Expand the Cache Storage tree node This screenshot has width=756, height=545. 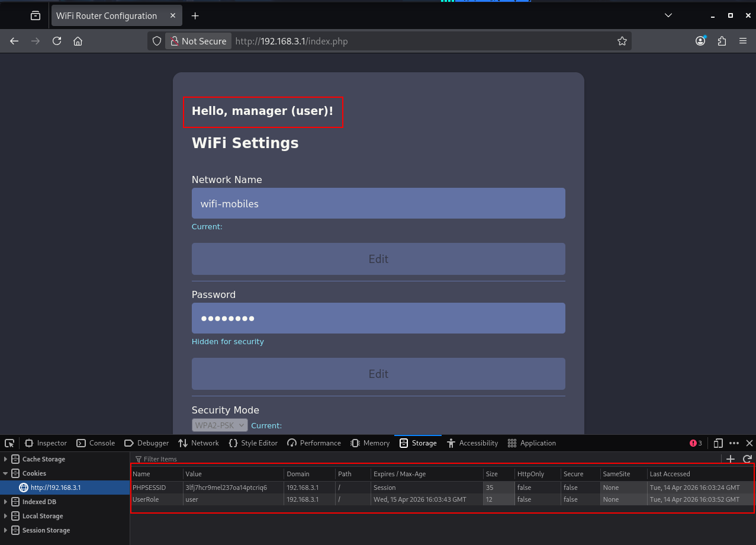click(6, 459)
